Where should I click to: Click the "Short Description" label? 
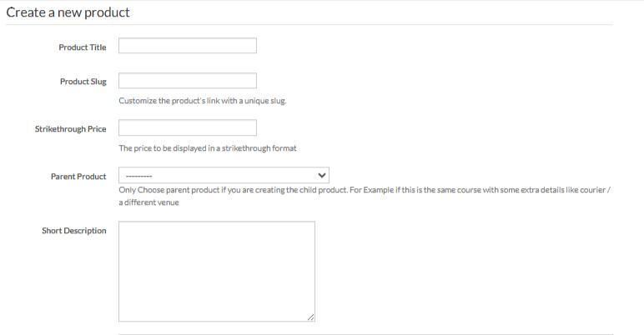[74, 231]
